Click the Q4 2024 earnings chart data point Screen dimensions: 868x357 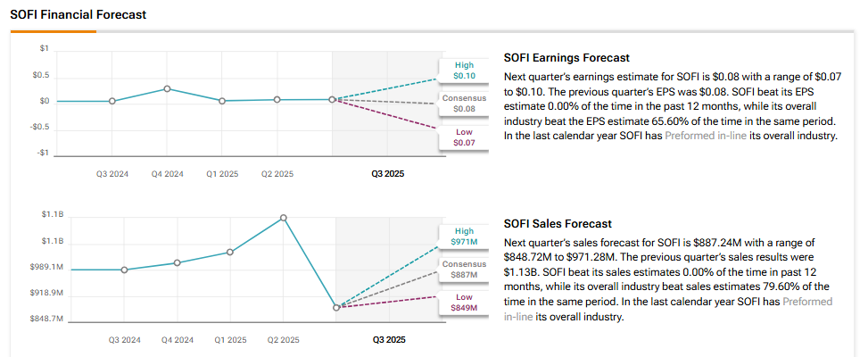[x=167, y=88]
